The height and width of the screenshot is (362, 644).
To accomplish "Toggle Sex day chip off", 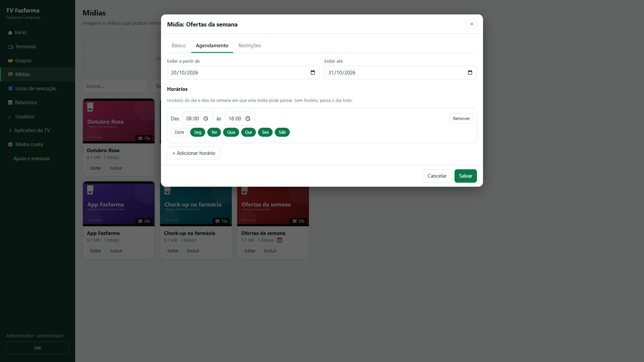I will (265, 132).
